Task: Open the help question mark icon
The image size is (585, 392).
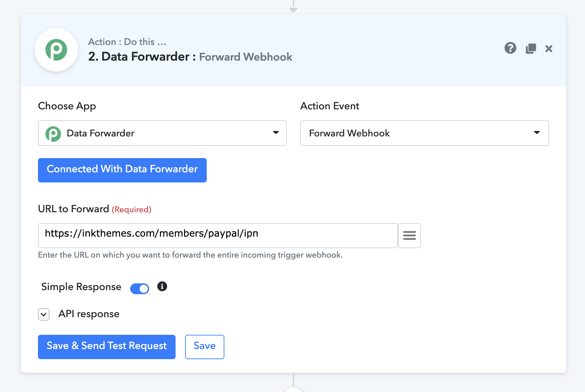Action: pyautogui.click(x=510, y=48)
